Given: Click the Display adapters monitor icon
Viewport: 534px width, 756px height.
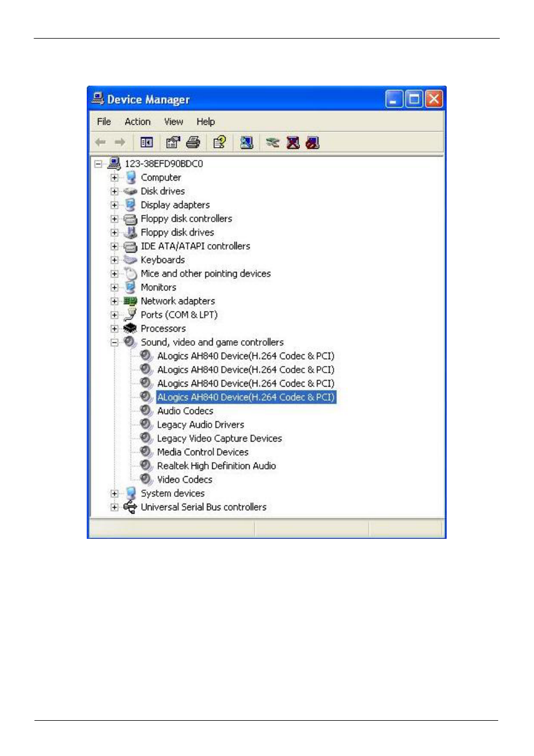Looking at the screenshot, I should pyautogui.click(x=130, y=205).
